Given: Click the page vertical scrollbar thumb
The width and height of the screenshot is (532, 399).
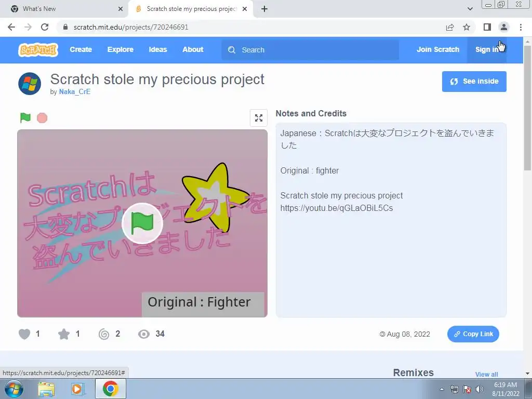Looking at the screenshot, I should [528, 108].
